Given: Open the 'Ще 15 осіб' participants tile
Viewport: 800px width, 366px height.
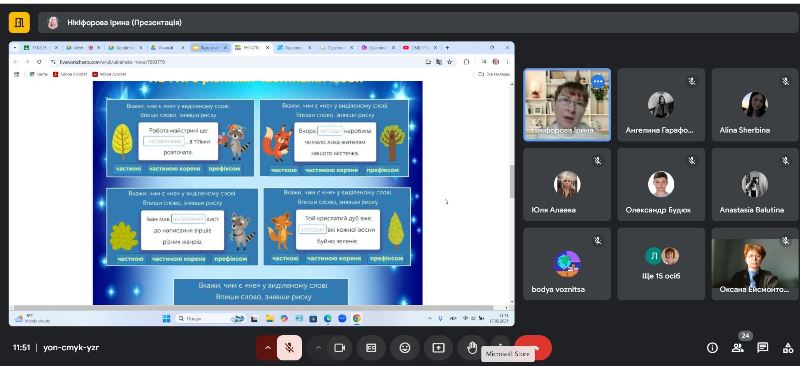Looking at the screenshot, I should pos(661,263).
